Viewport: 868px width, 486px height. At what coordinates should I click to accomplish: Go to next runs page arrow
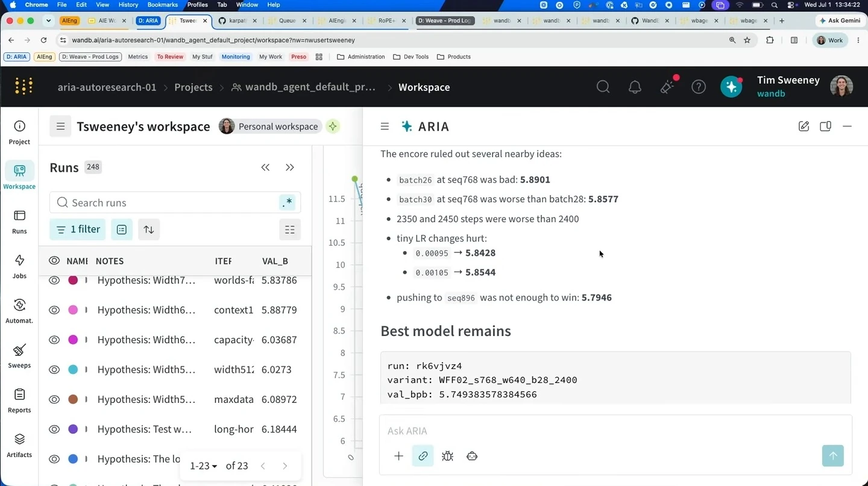pos(285,466)
